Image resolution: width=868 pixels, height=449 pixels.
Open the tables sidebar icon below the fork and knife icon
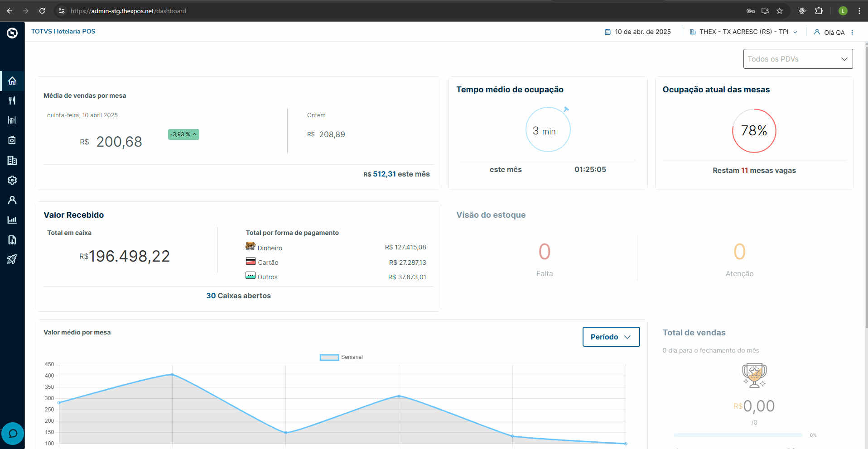pyautogui.click(x=12, y=120)
